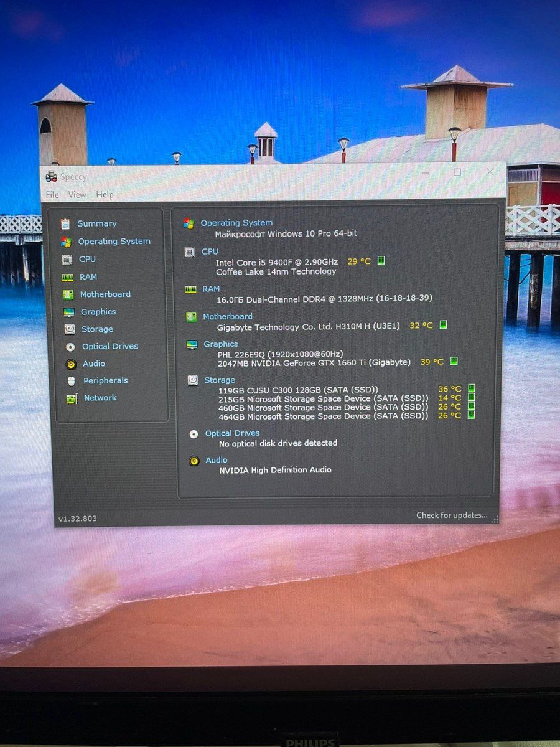The width and height of the screenshot is (560, 747).
Task: Click the Optical Drives disc icon in sidebar
Action: pos(70,347)
